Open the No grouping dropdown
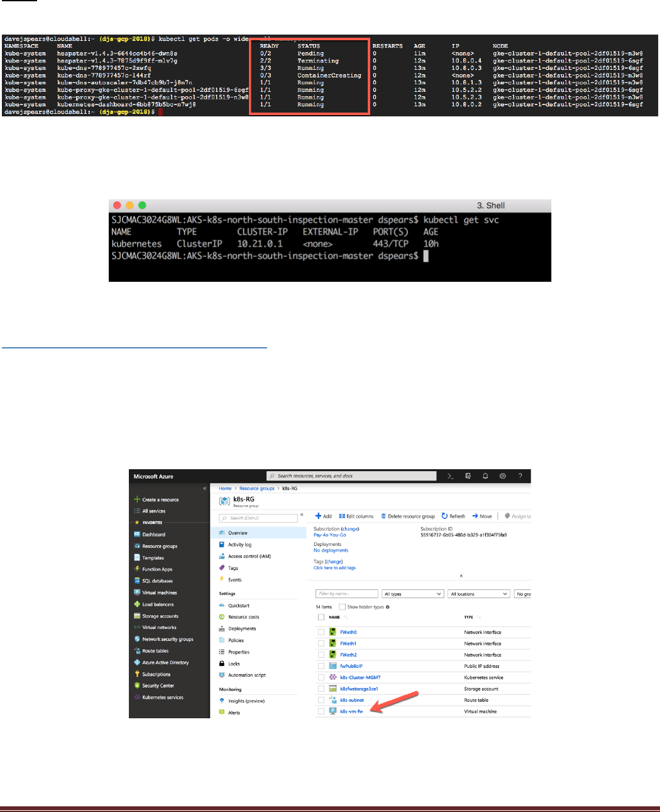Image resolution: width=660 pixels, height=812 pixels. coord(523,594)
